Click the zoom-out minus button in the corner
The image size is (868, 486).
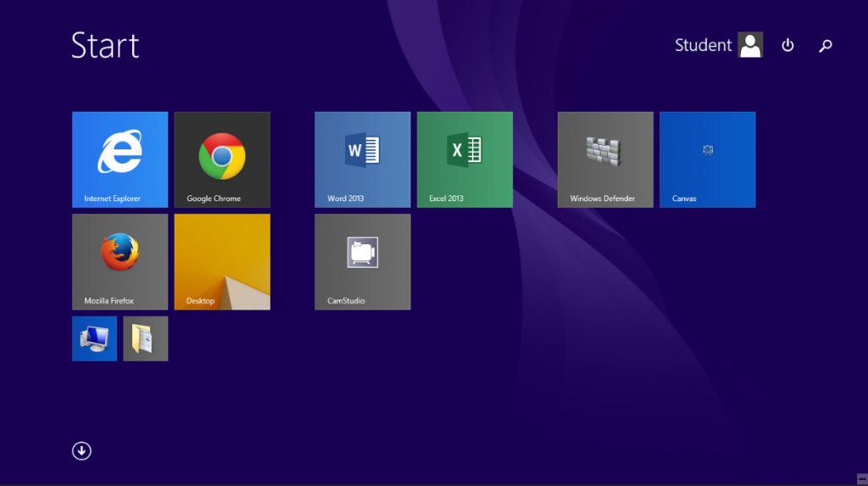862,479
